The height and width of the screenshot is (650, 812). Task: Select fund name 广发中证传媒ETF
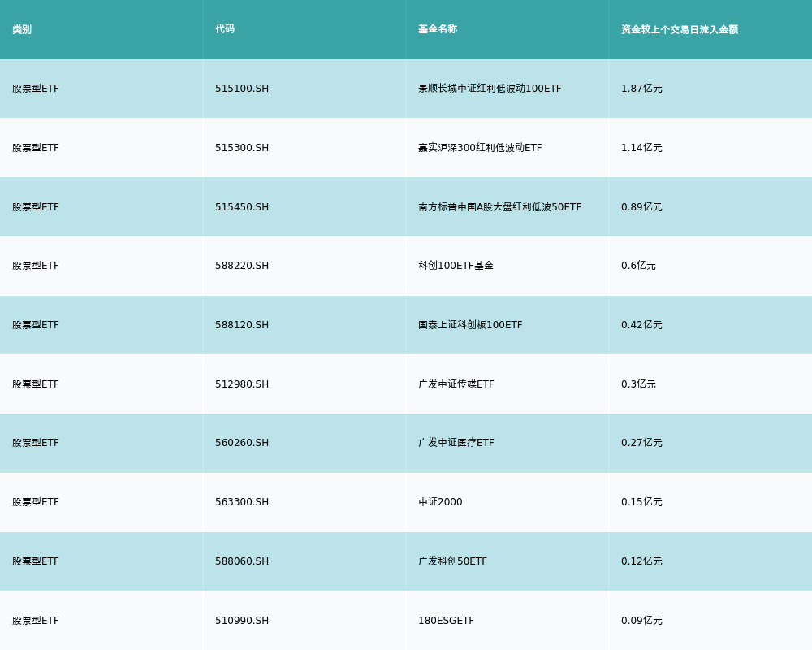click(456, 384)
